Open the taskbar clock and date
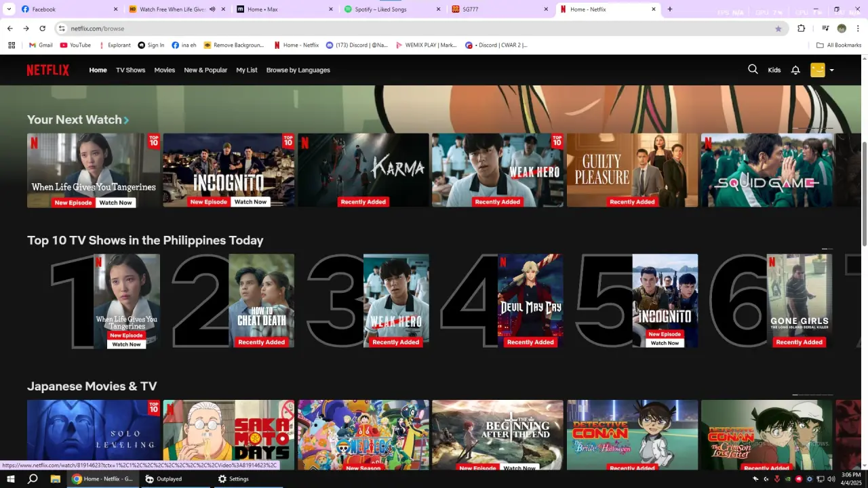Viewport: 868px width, 488px height. pyautogui.click(x=850, y=479)
